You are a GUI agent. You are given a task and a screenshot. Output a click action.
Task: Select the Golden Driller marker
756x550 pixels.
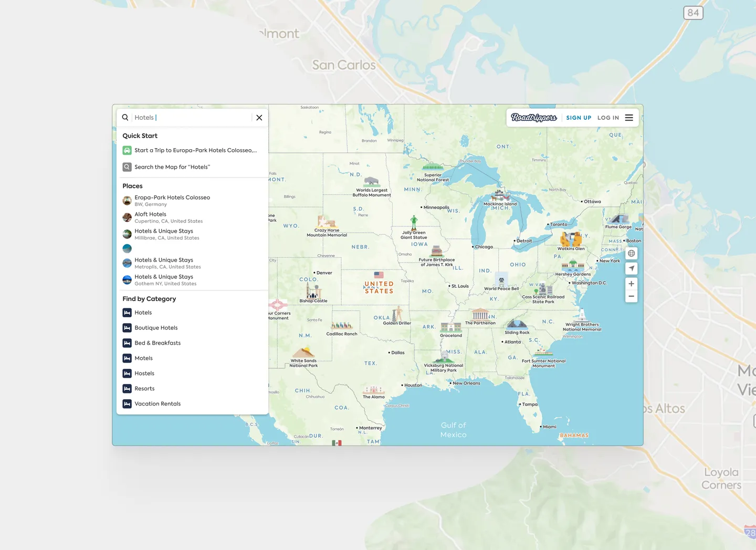tap(397, 317)
